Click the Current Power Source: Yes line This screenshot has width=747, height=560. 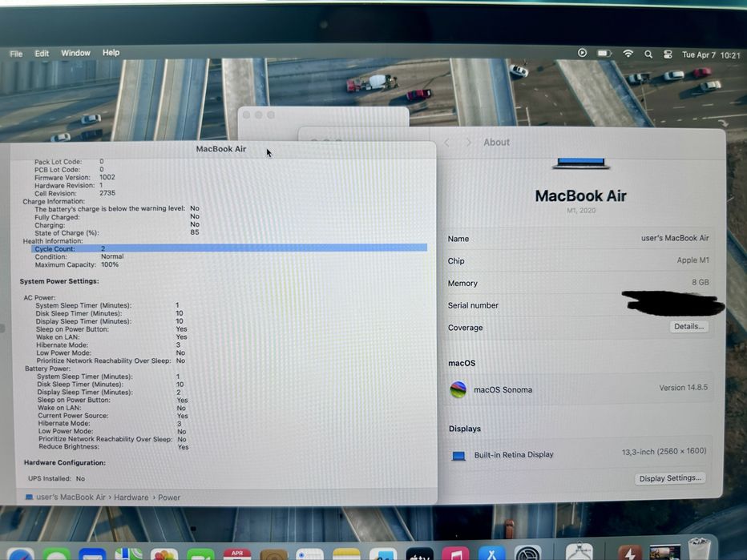pyautogui.click(x=113, y=415)
